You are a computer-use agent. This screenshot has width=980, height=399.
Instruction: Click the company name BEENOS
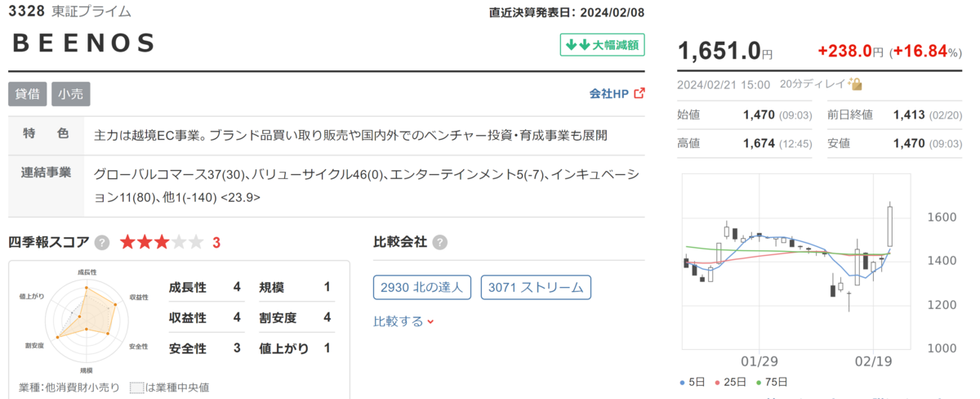[84, 44]
